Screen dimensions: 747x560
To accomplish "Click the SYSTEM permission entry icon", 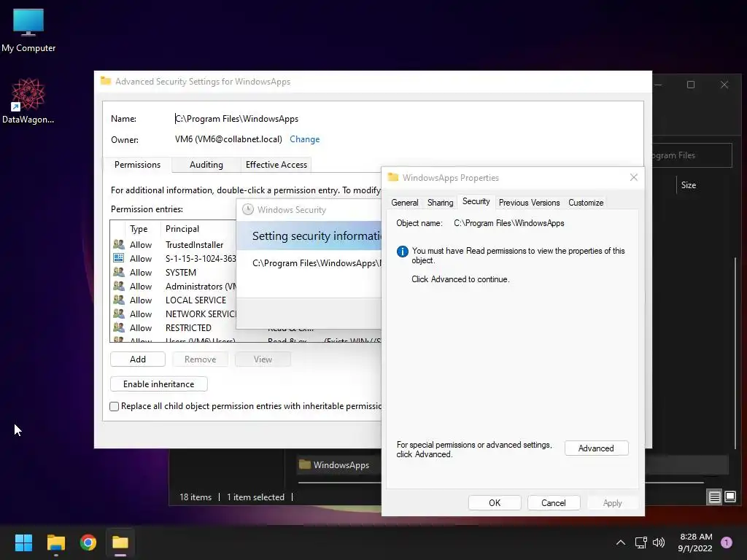I will [119, 273].
